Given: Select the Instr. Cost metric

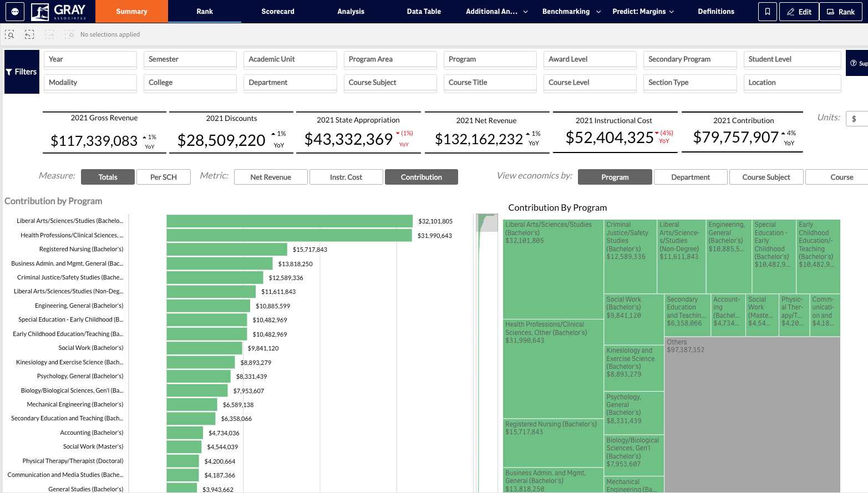Looking at the screenshot, I should pos(346,177).
